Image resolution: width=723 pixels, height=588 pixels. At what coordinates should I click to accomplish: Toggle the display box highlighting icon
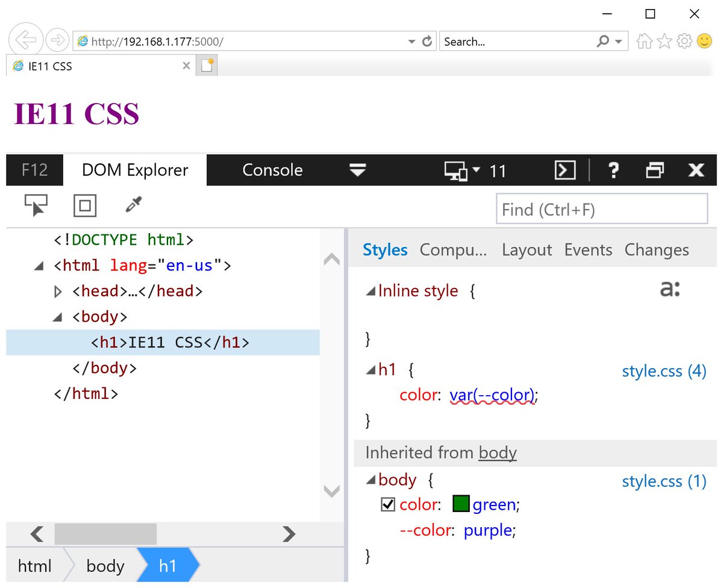pos(85,206)
